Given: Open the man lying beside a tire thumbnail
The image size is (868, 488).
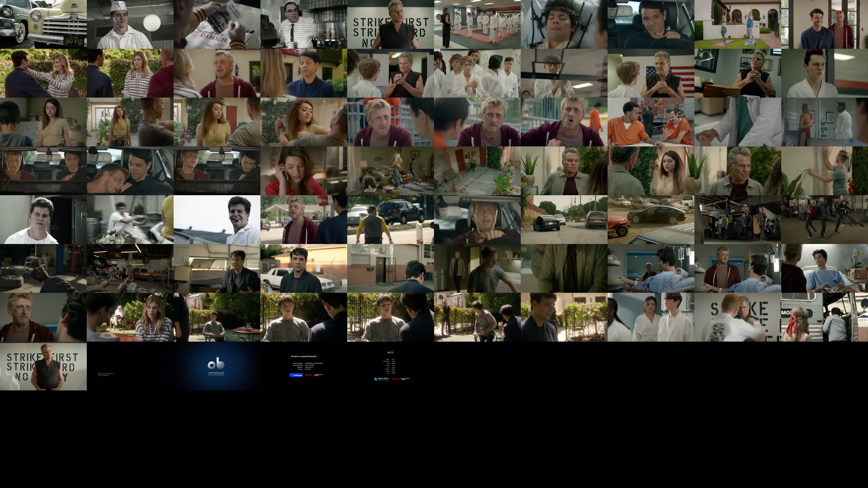Looking at the screenshot, I should point(43,268).
